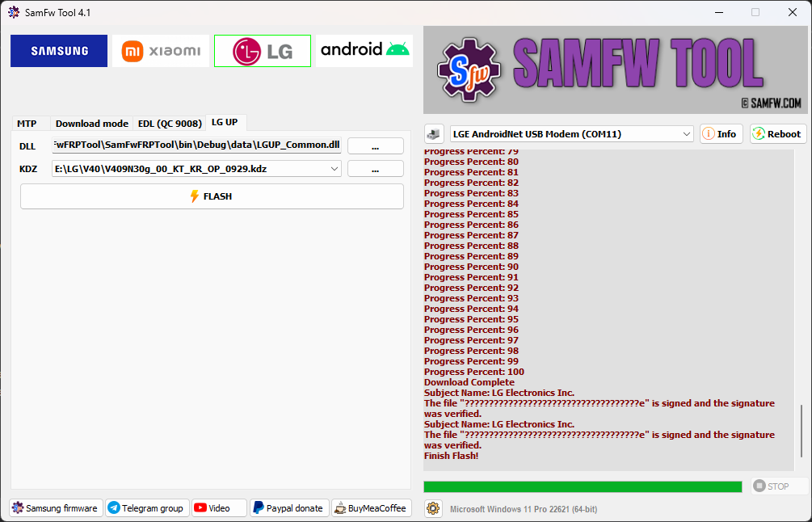Select the Xiaomi brand logo

tap(161, 51)
